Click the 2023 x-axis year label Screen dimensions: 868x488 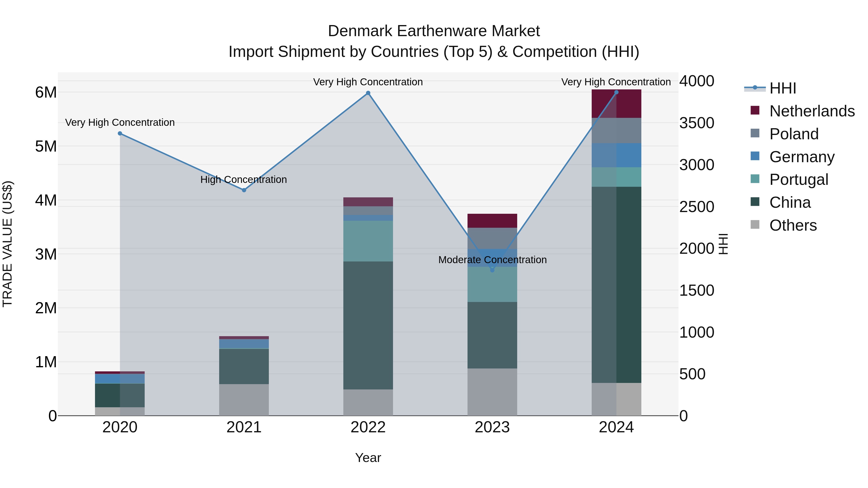(492, 427)
